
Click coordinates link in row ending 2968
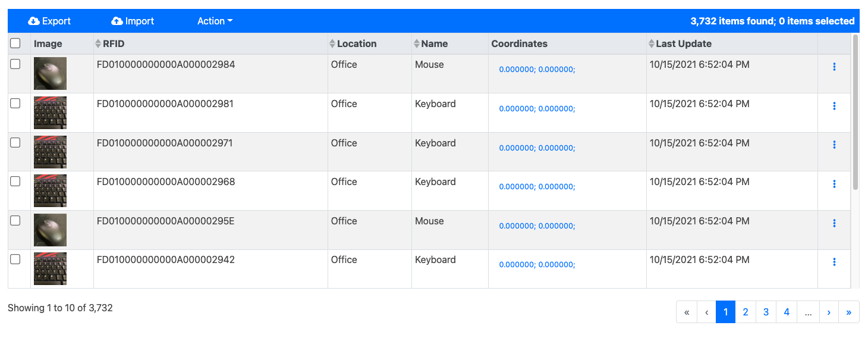click(537, 187)
